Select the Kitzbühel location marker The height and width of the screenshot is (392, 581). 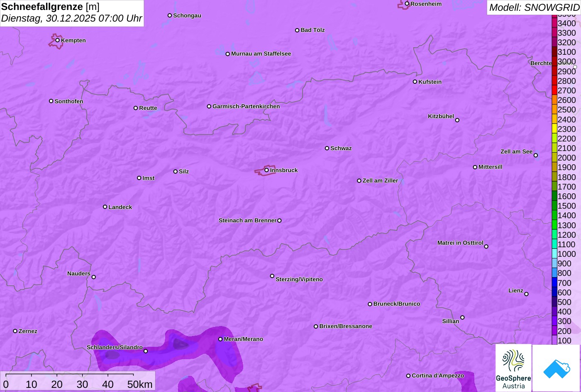[x=457, y=120]
